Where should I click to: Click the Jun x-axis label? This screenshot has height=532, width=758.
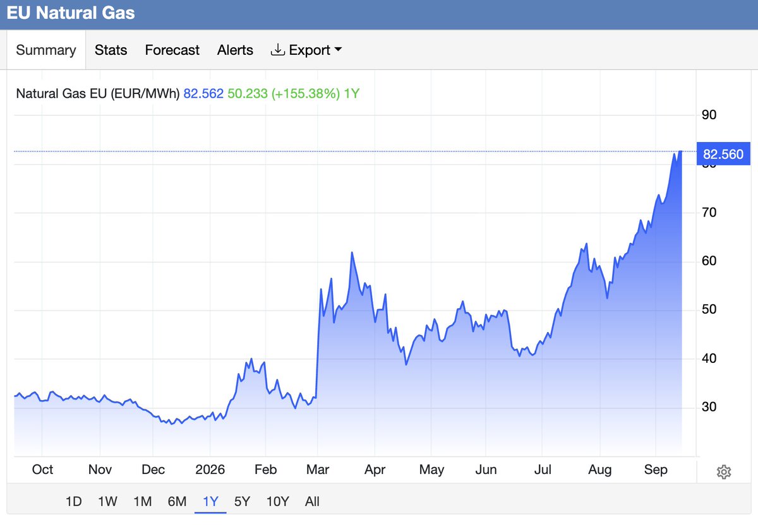pos(486,470)
